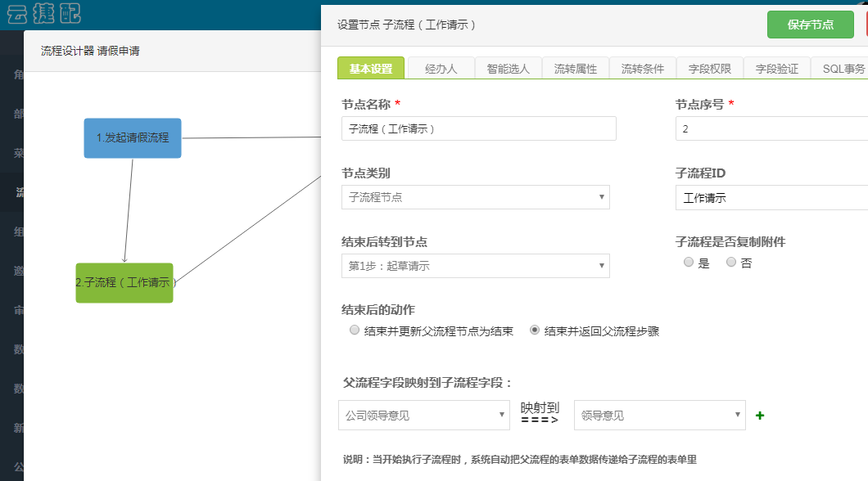Go to the 流转条件 tab
The height and width of the screenshot is (481, 868).
(642, 69)
